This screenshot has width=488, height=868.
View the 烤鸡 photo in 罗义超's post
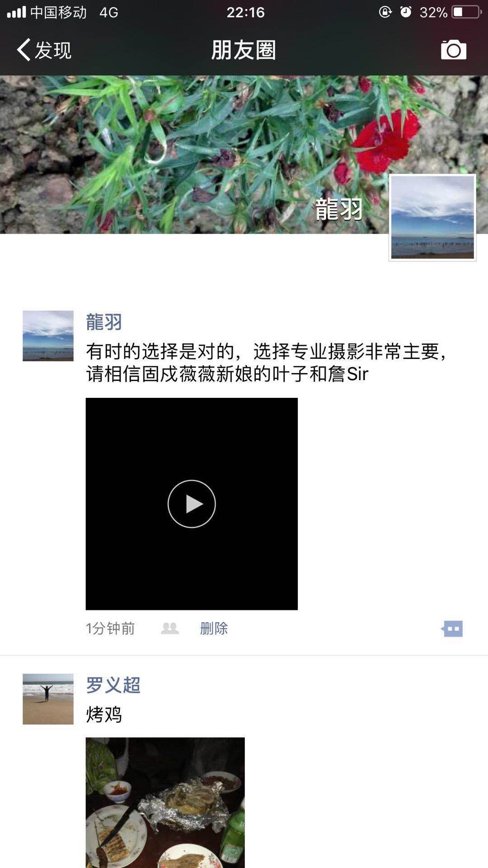coord(165,802)
